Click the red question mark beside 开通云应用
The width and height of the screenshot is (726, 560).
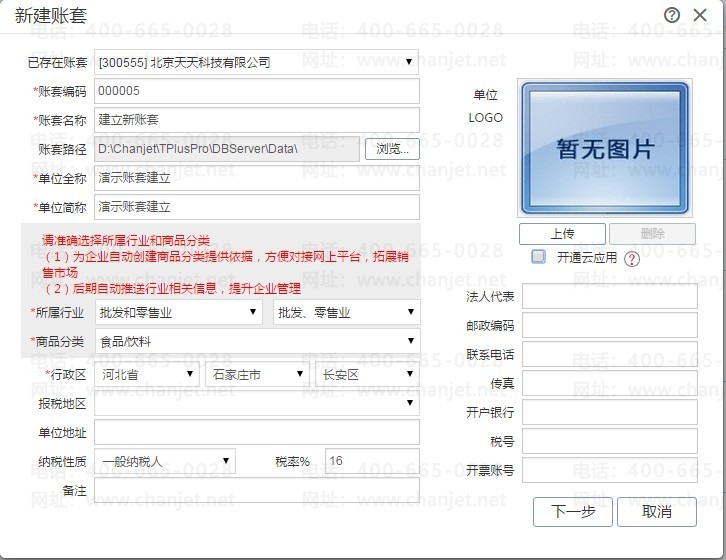pos(632,258)
